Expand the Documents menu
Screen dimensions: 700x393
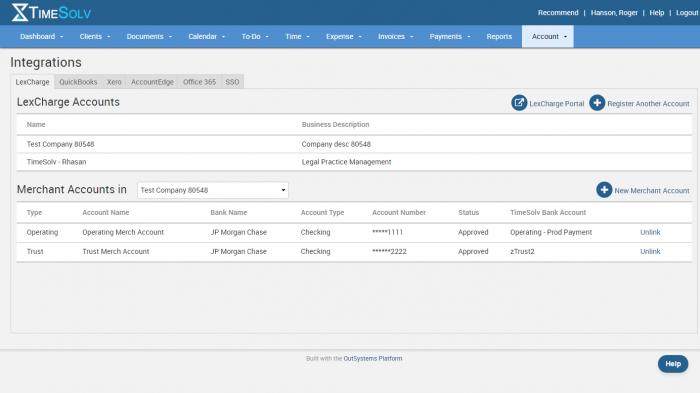point(149,37)
